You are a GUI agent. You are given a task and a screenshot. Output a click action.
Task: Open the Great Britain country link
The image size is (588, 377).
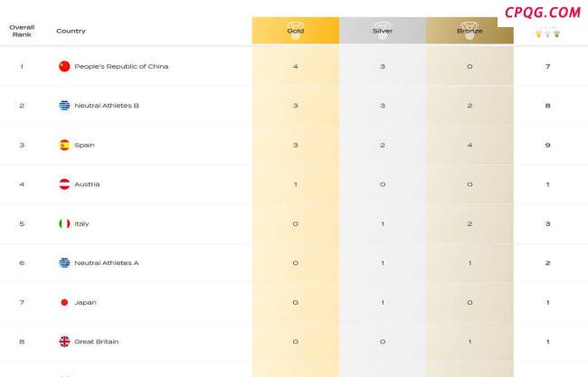pos(97,342)
